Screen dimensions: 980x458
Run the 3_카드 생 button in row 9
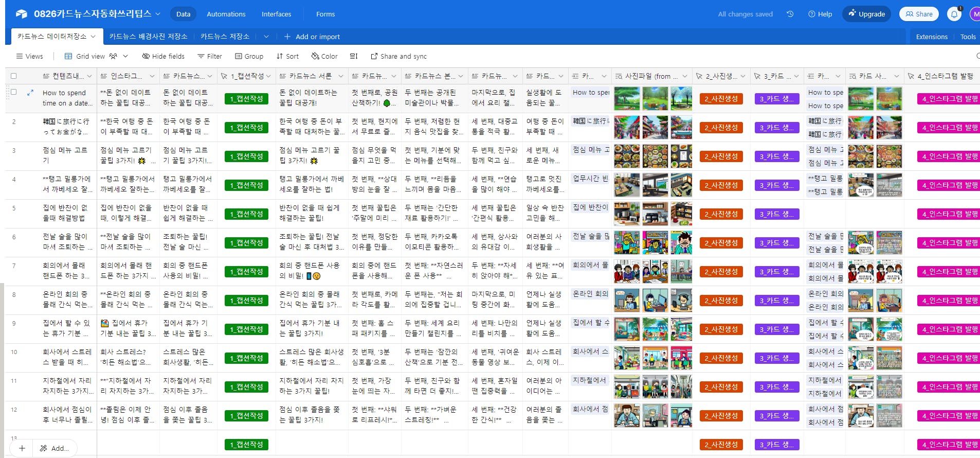coord(776,329)
